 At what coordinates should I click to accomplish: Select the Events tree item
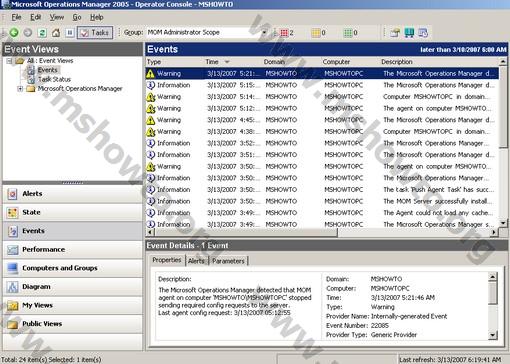47,70
